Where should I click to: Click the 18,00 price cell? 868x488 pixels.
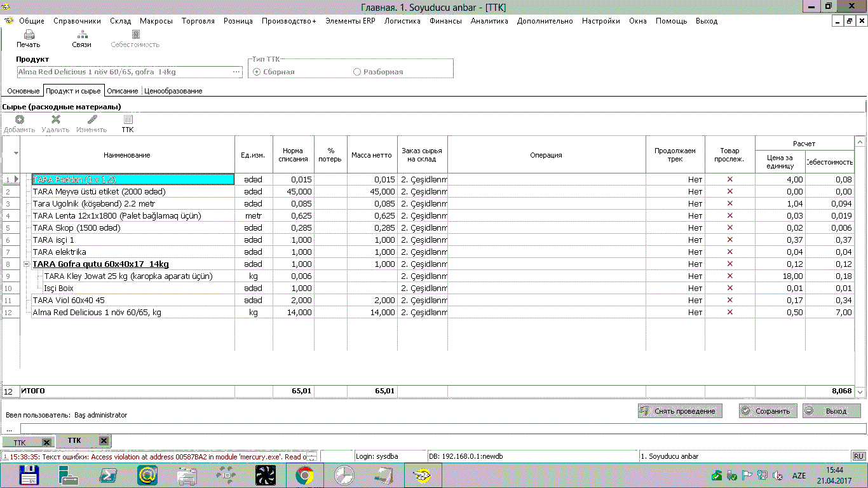(780, 276)
